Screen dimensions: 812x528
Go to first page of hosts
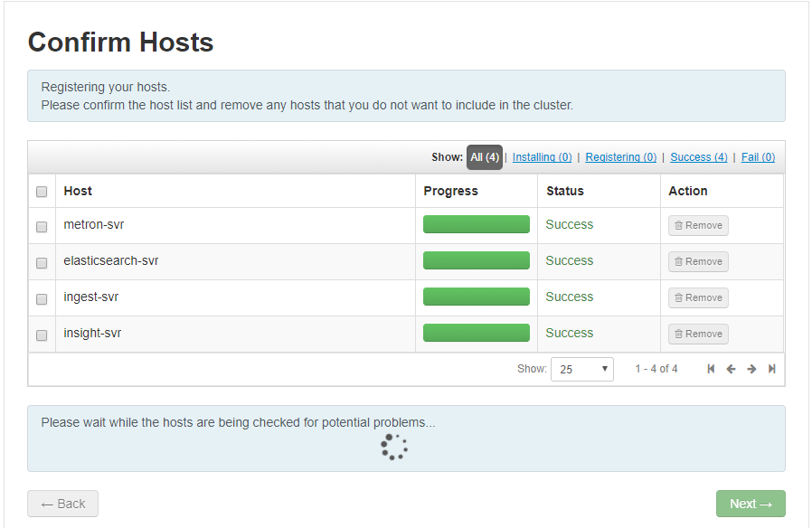click(x=711, y=369)
